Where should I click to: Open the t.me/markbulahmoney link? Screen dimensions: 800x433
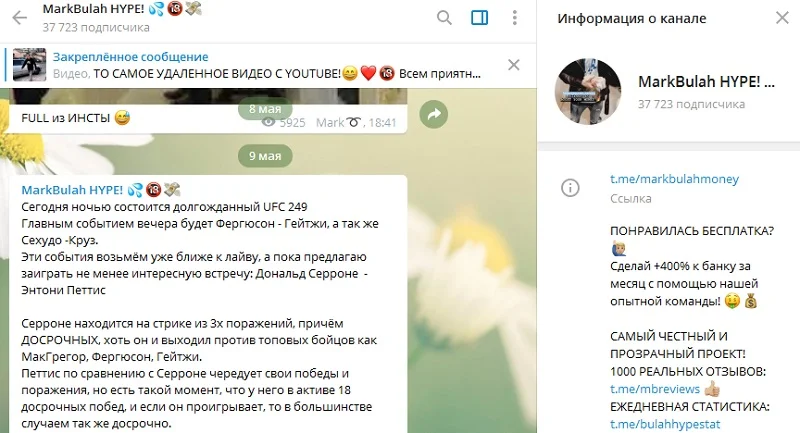coord(674,179)
